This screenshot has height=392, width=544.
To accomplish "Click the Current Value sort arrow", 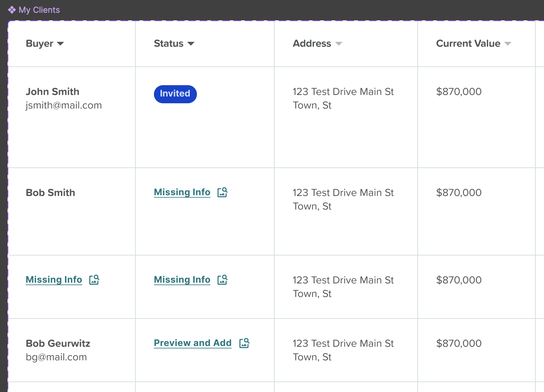I will [508, 44].
